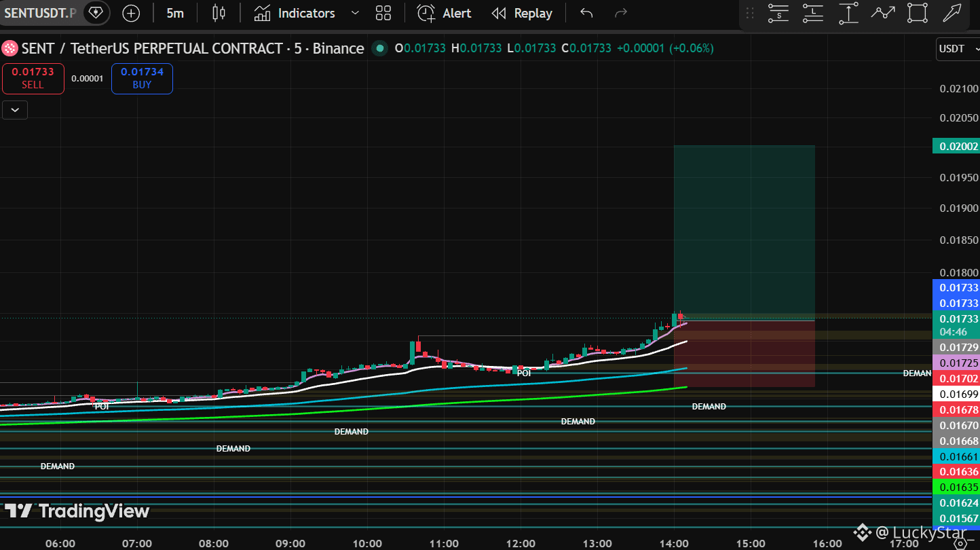
Task: Select the short position drawing tool
Action: [778, 13]
